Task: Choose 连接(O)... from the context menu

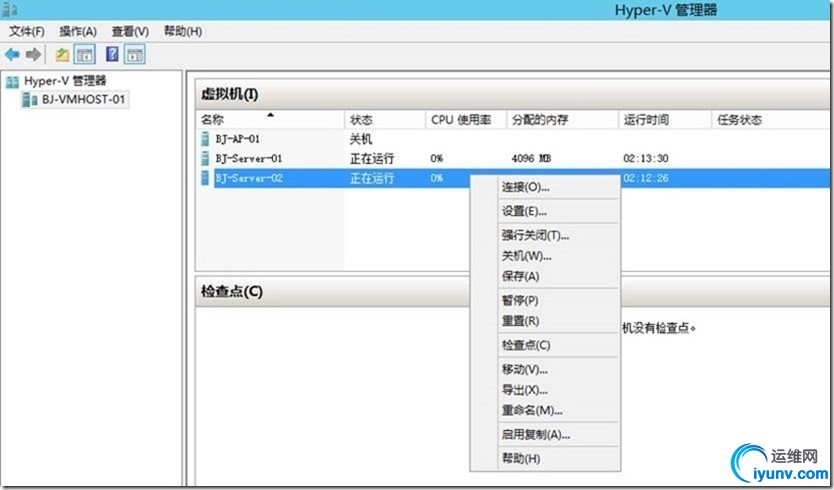Action: 546,187
